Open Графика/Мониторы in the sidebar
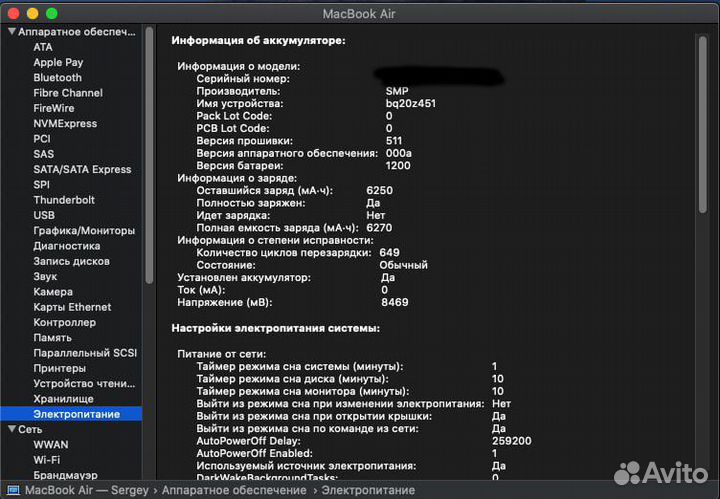 pos(83,230)
